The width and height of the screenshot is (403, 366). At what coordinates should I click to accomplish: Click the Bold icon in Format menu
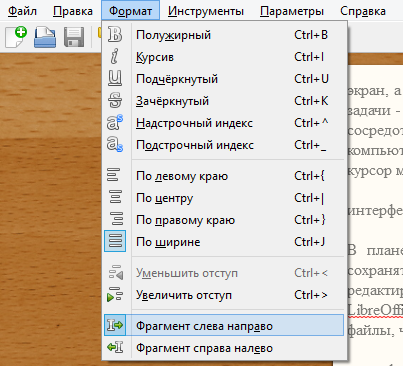115,35
